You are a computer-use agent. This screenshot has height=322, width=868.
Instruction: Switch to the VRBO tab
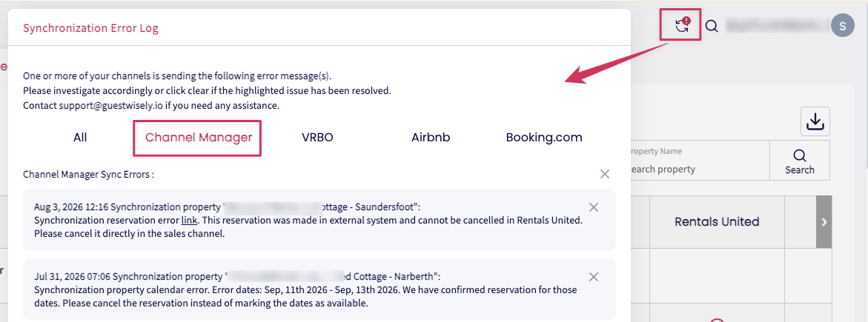tap(317, 137)
